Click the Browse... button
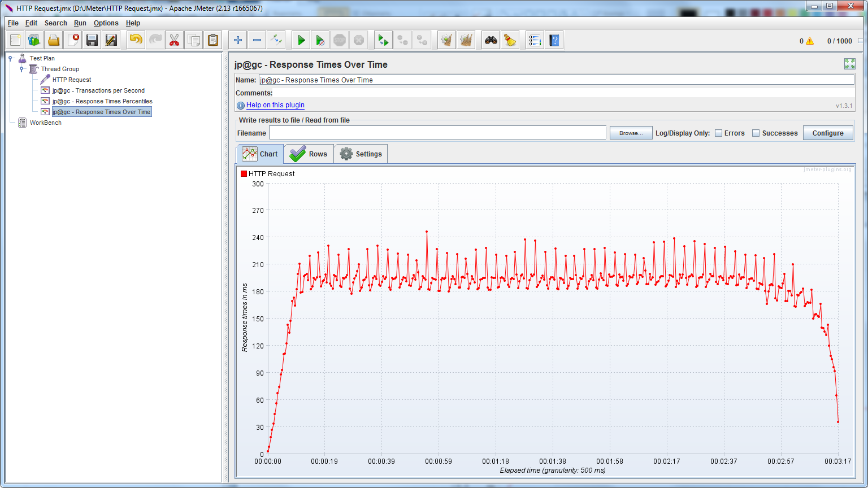The image size is (868, 488). (631, 133)
